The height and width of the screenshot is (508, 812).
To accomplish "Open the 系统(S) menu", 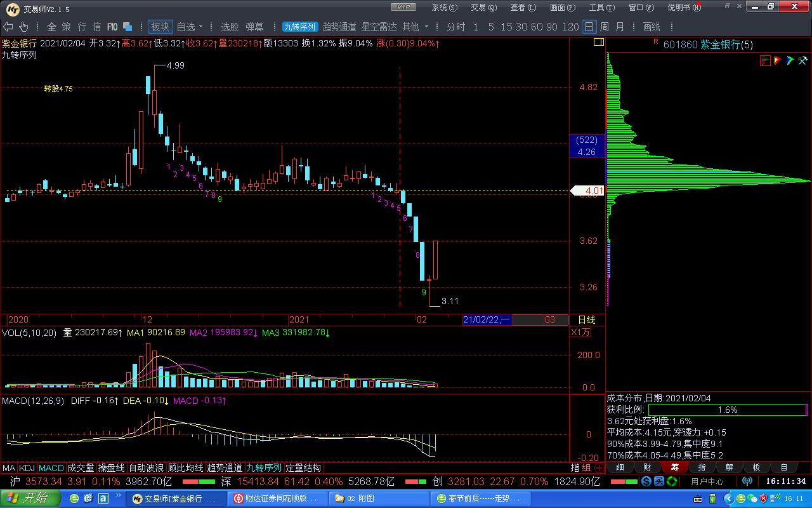I will point(444,8).
